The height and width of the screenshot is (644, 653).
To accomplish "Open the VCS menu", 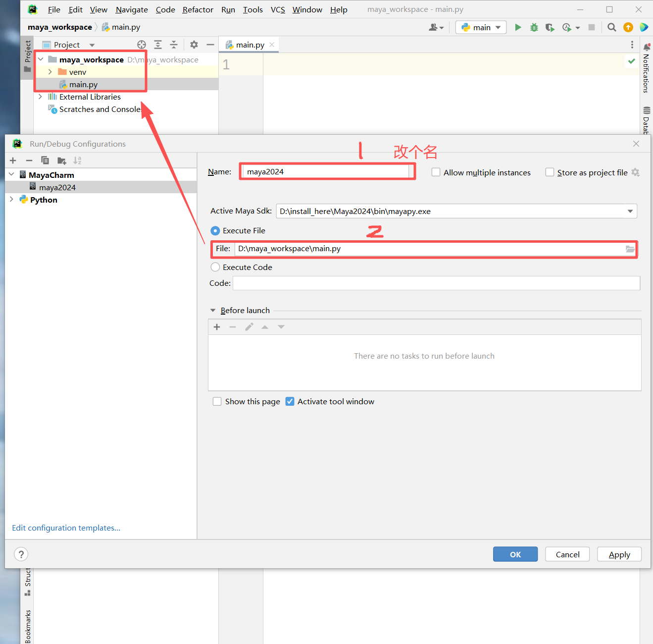I will coord(278,9).
